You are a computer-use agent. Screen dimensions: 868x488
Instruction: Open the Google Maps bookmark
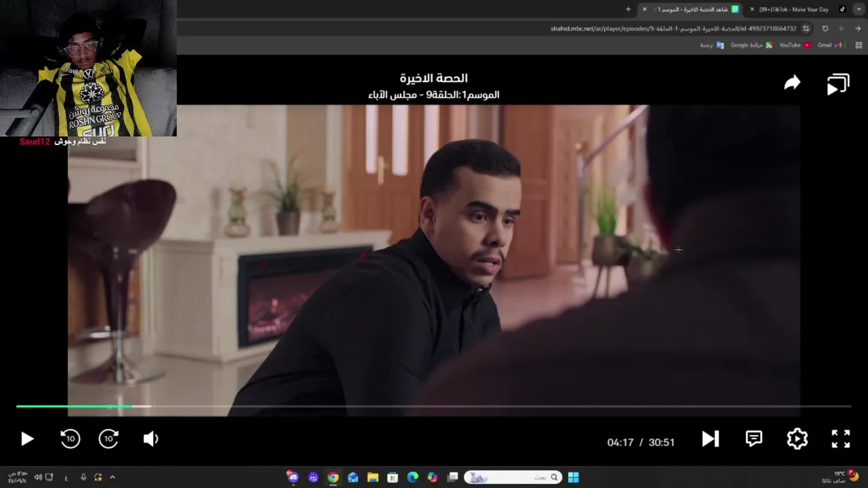point(751,45)
